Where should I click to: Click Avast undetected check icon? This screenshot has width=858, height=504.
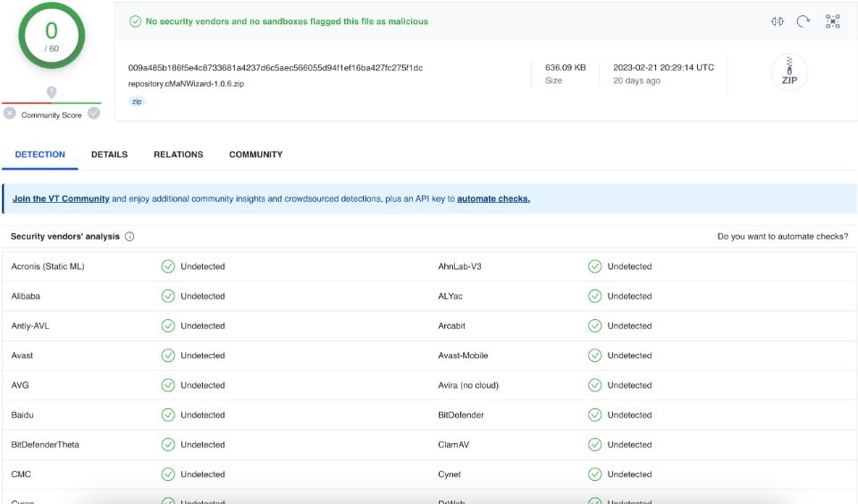[168, 356]
